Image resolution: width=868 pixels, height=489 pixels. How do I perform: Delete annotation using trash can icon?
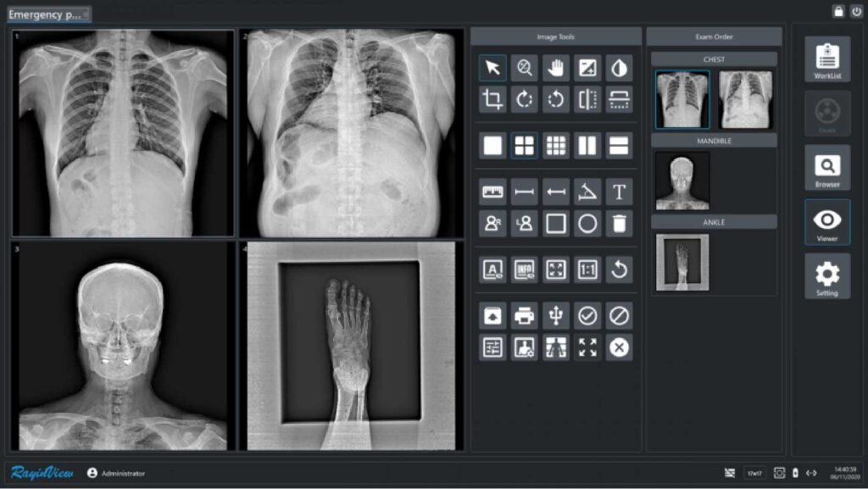(619, 224)
